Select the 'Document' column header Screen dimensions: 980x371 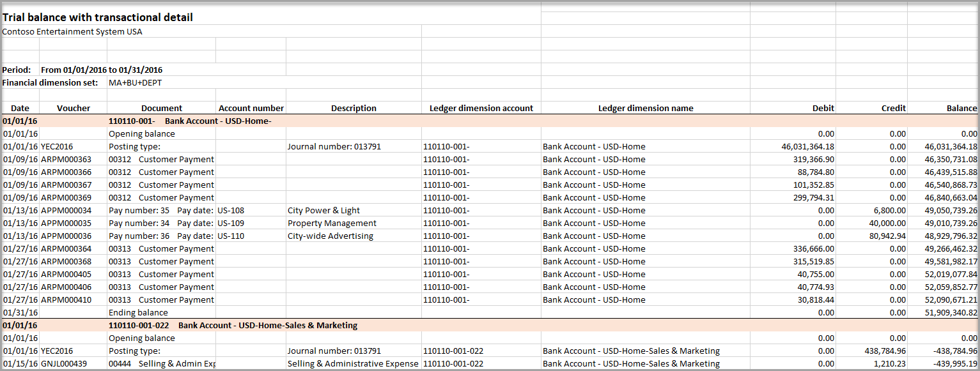162,108
